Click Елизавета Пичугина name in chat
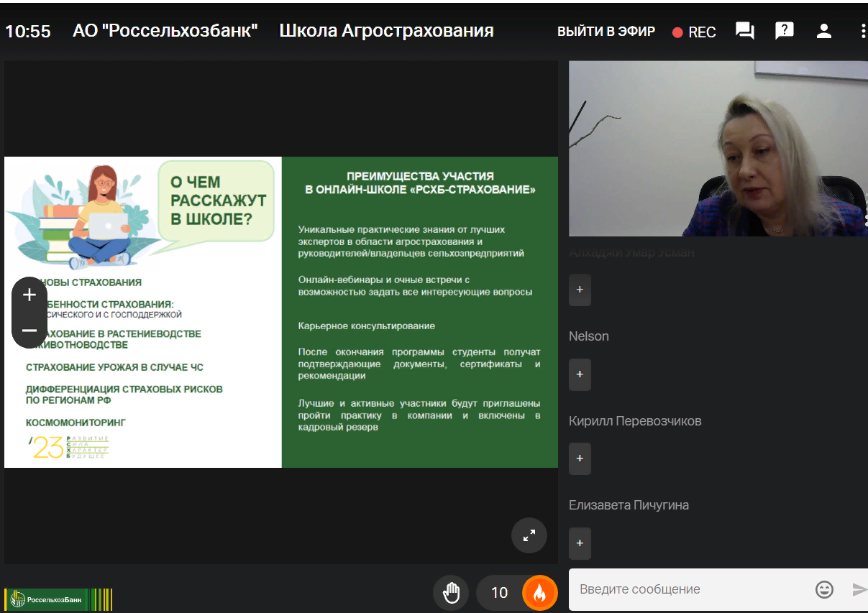The width and height of the screenshot is (868, 613). coord(629,505)
